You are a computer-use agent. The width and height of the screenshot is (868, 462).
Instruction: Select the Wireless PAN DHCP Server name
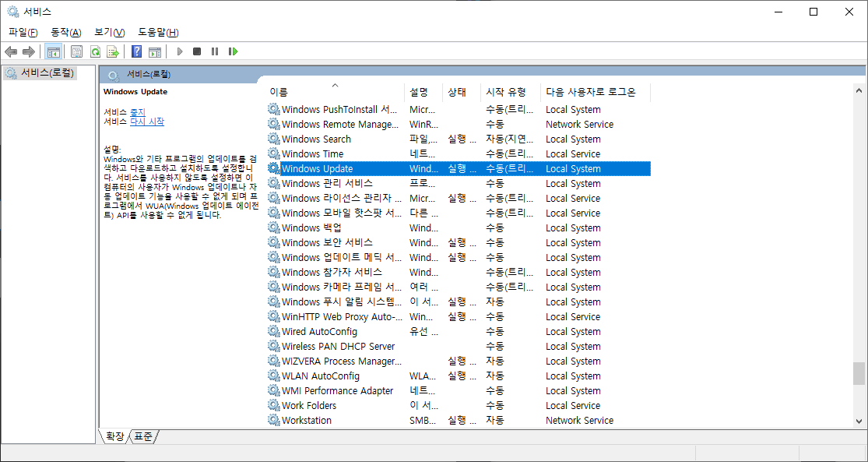[338, 346]
